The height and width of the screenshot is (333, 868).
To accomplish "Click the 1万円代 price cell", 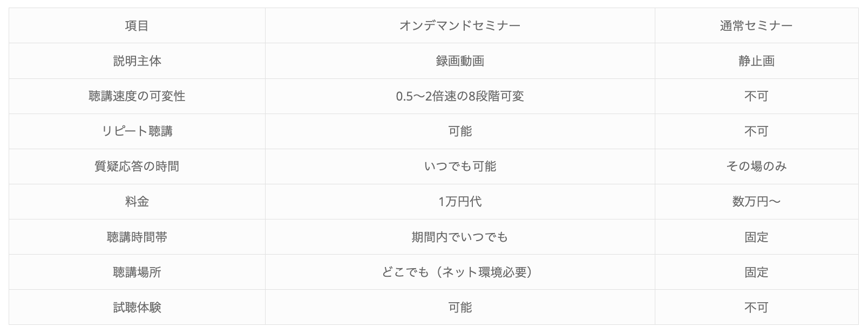I will [x=460, y=202].
